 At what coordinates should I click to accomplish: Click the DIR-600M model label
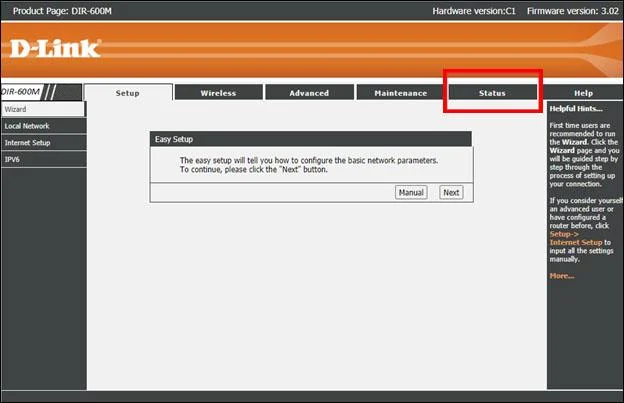pyautogui.click(x=20, y=92)
